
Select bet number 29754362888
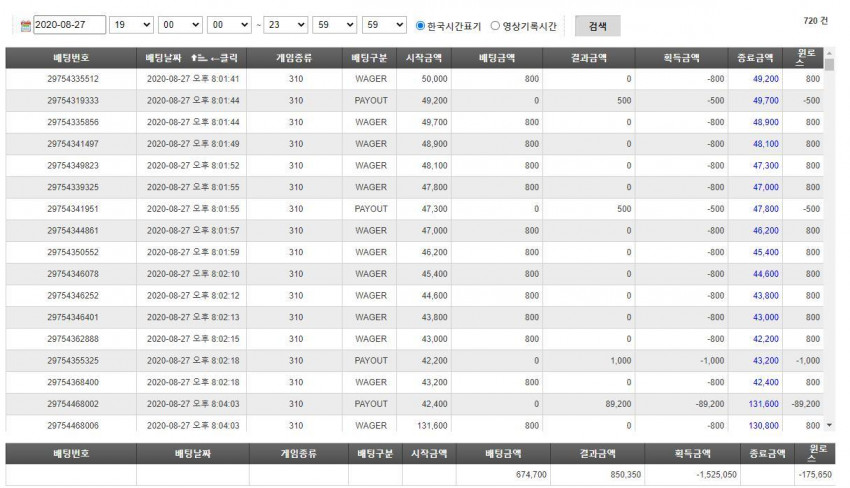(x=73, y=339)
